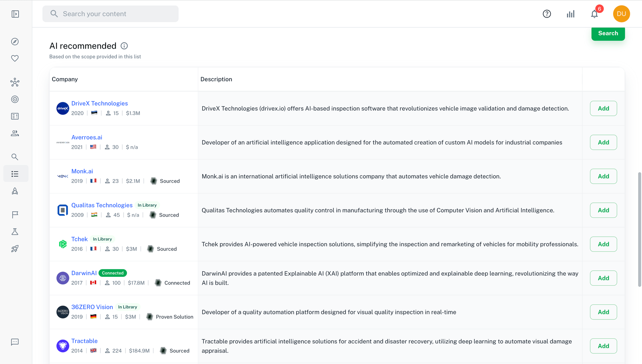Open notifications showing 6 alerts
This screenshot has height=364, width=642.
(x=594, y=14)
